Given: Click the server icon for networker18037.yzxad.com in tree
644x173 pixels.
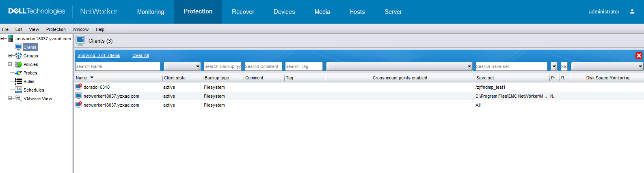Looking at the screenshot, I should pos(11,39).
